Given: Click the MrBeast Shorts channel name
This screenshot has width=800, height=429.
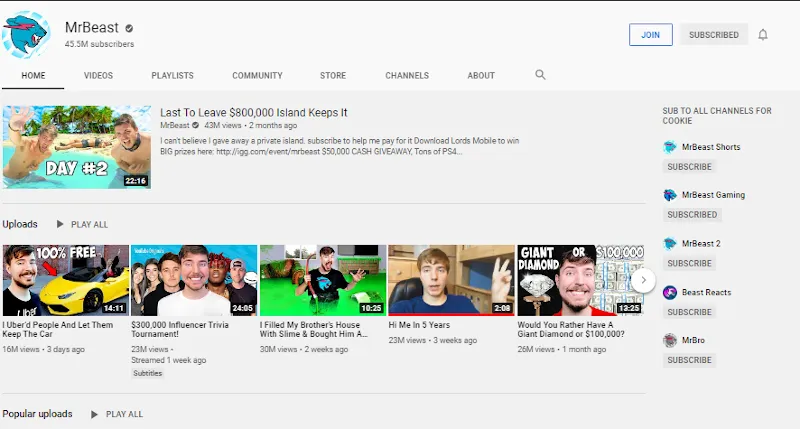Looking at the screenshot, I should tap(711, 147).
